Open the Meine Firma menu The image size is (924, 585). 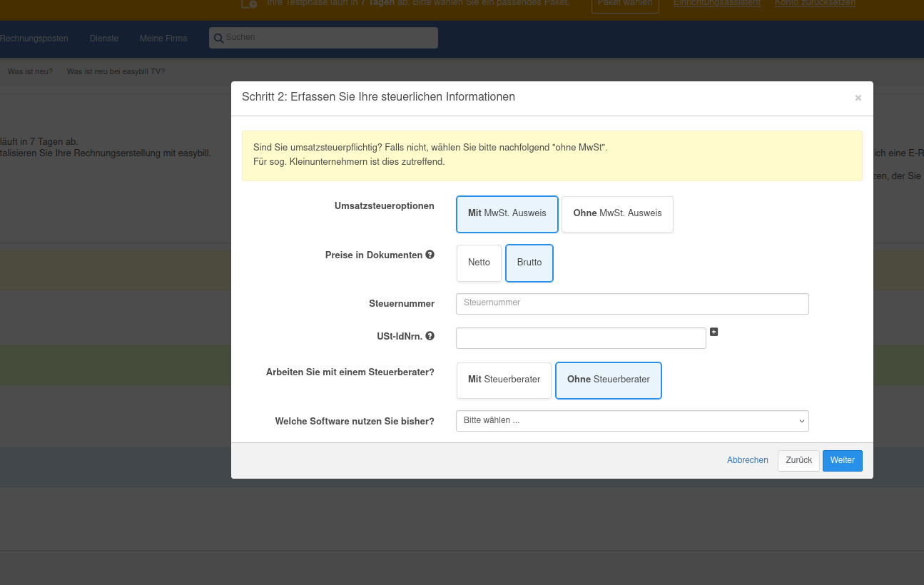pos(163,39)
